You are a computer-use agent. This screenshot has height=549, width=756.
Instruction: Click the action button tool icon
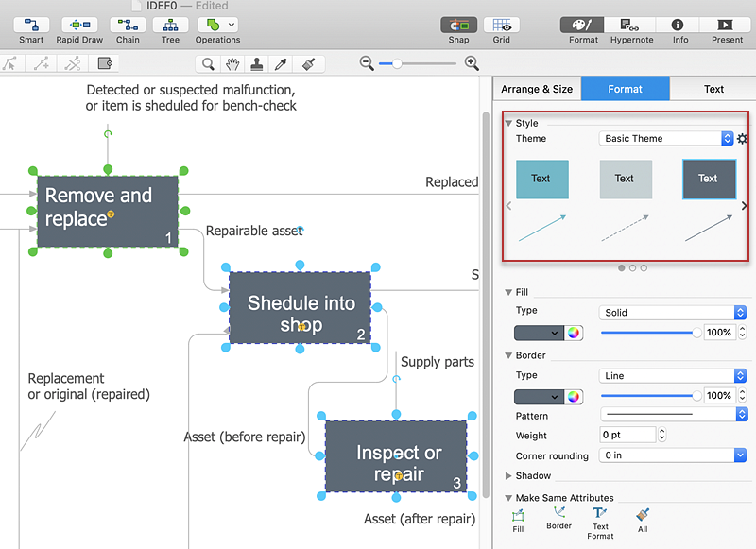click(105, 63)
